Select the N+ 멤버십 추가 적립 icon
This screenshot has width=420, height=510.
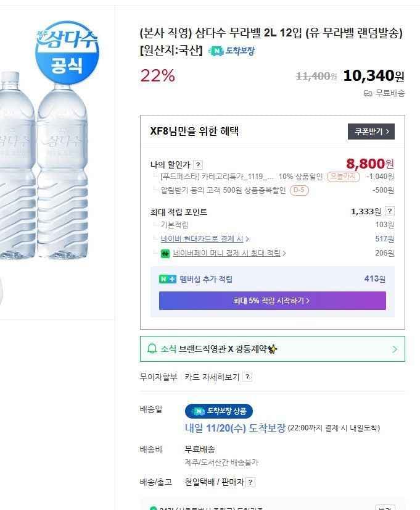(x=167, y=280)
